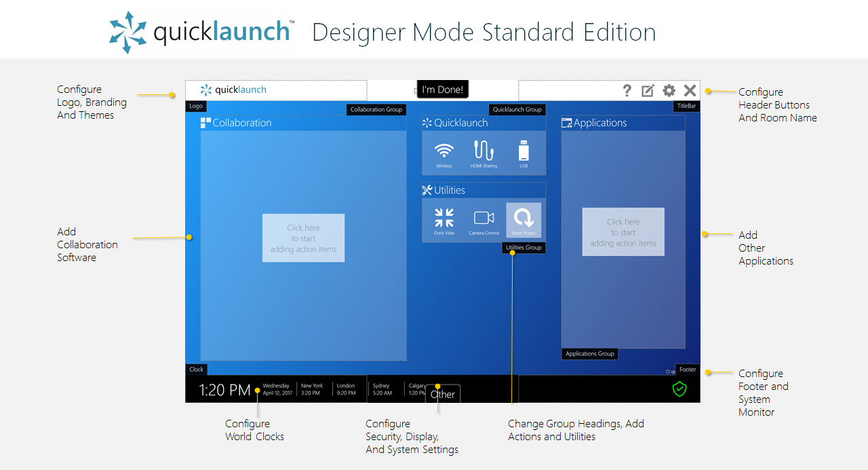Select the Logo region tag
This screenshot has width=868, height=470.
tap(196, 106)
